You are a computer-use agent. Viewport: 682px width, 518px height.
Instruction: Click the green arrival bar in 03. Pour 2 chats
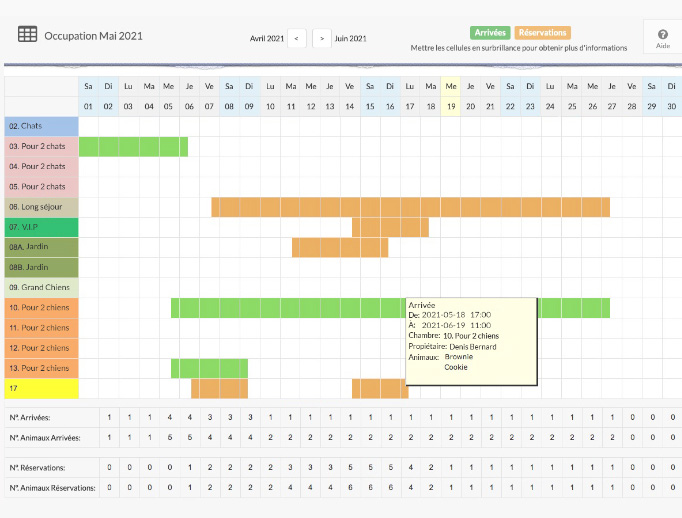click(x=133, y=147)
